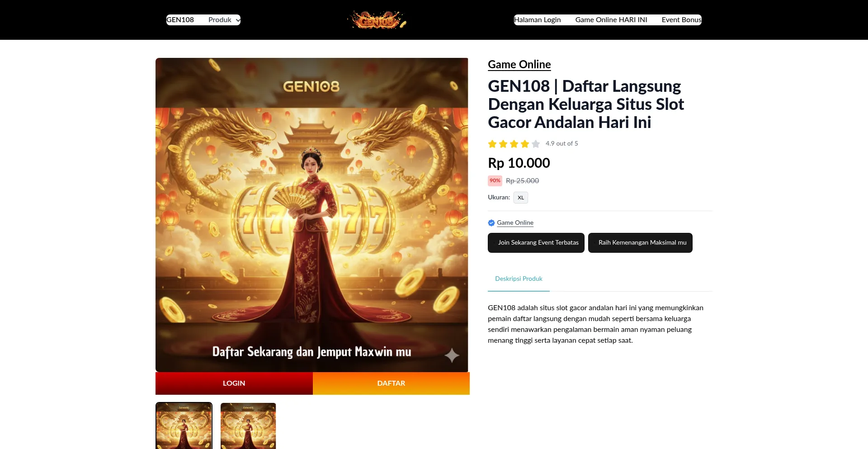Click the sparkle icon on the banner

coord(452,355)
